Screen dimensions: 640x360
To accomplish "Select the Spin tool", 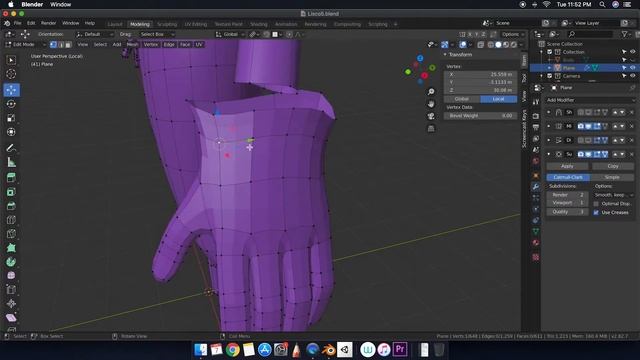I will (11, 262).
